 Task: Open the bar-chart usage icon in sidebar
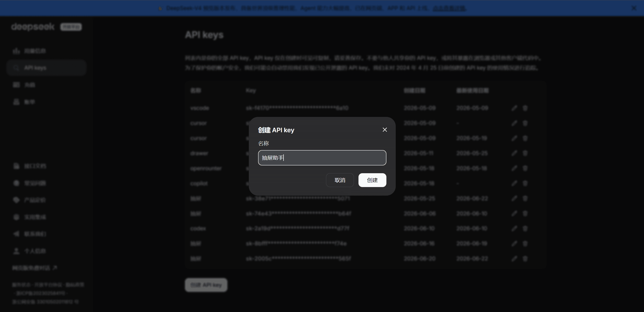click(x=16, y=51)
